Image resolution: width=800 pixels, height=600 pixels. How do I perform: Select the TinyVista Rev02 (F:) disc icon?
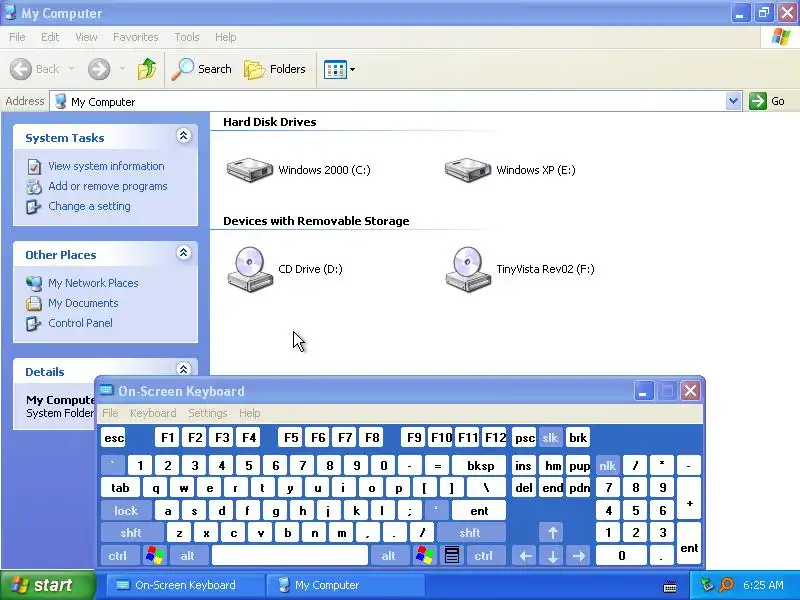[468, 269]
